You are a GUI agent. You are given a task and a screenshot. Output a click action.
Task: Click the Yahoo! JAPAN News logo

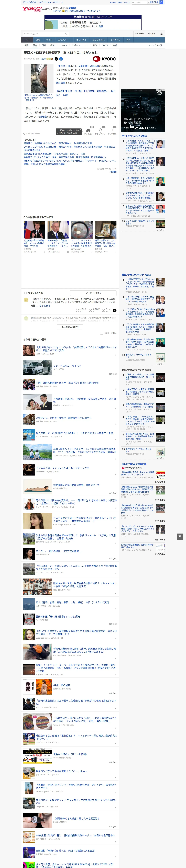[x=37, y=9]
